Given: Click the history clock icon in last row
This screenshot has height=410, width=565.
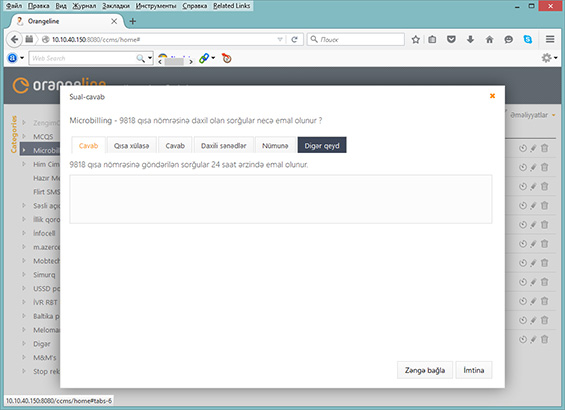Looking at the screenshot, I should pyautogui.click(x=523, y=339).
